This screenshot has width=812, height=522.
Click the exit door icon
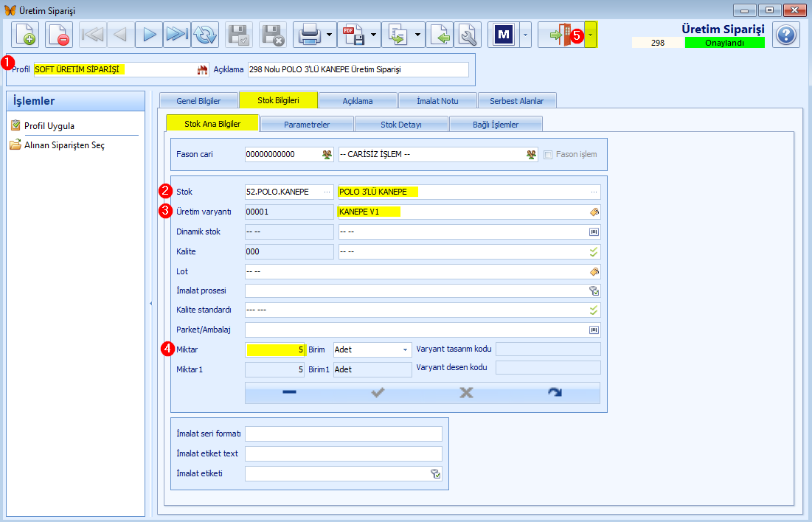pos(561,35)
